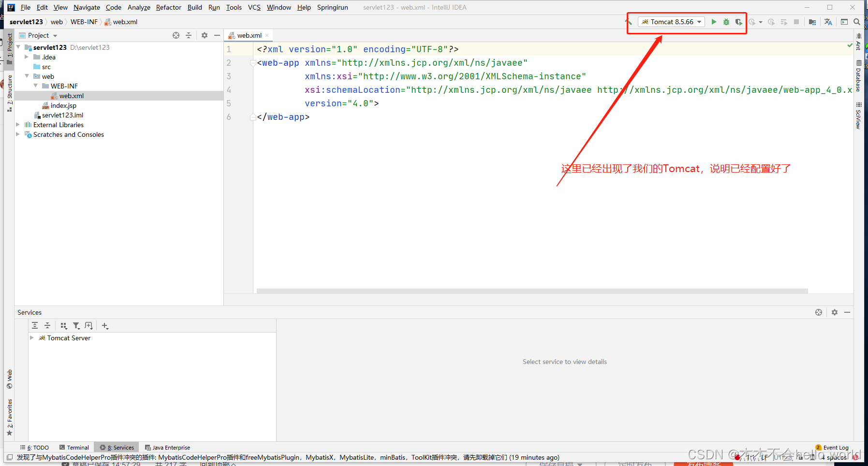Open the File menu
868x466 pixels.
(x=26, y=7)
